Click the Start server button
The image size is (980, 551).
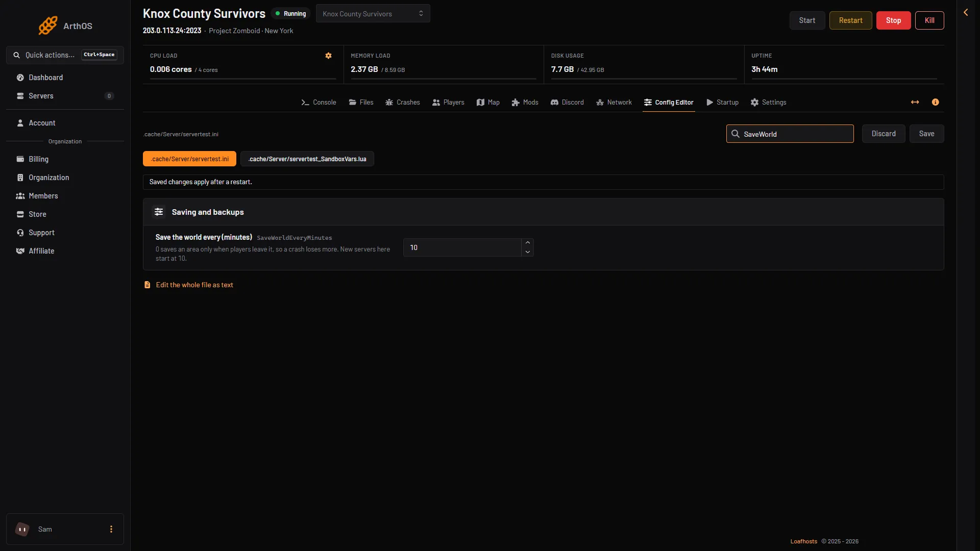807,20
